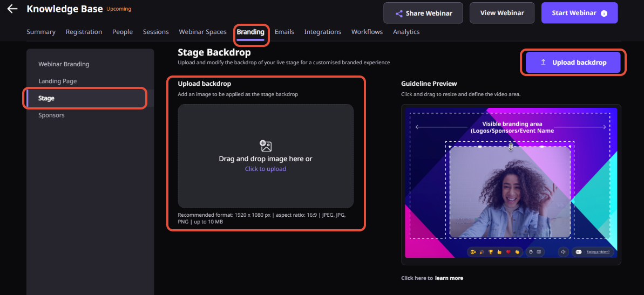Open the Analytics tab
Image resolution: width=644 pixels, height=295 pixels.
406,32
